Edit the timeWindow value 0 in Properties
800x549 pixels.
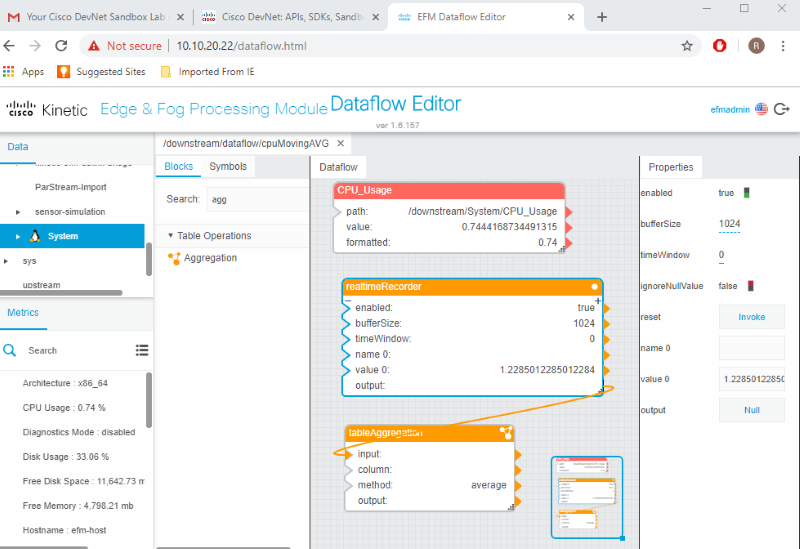[721, 255]
